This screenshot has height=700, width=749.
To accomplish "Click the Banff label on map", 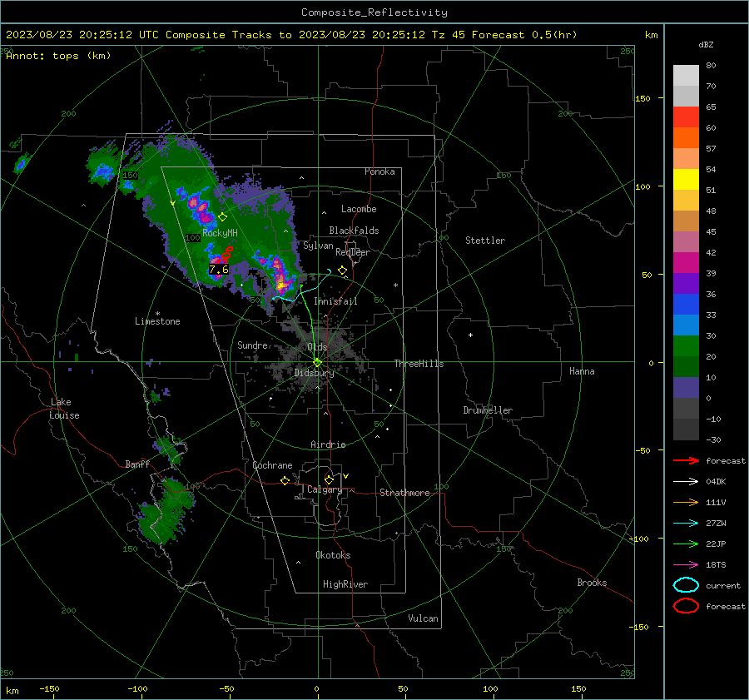I will (137, 464).
